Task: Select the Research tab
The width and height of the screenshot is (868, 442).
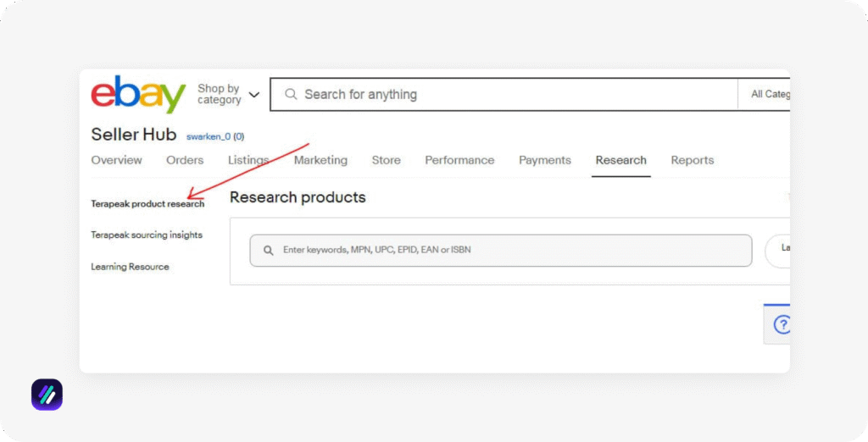Action: (620, 160)
